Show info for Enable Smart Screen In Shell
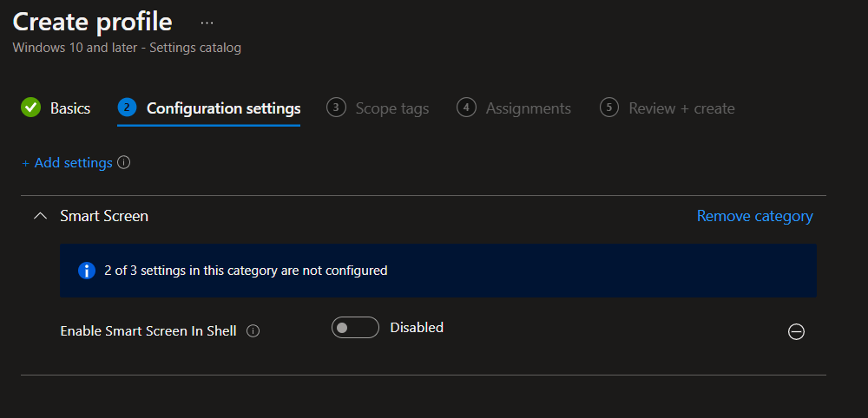The height and width of the screenshot is (418, 868). point(253,330)
